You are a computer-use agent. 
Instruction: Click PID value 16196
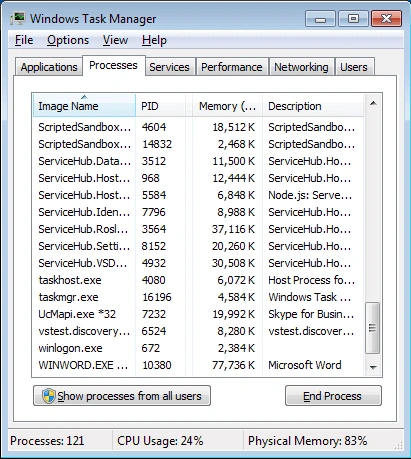coord(157,297)
